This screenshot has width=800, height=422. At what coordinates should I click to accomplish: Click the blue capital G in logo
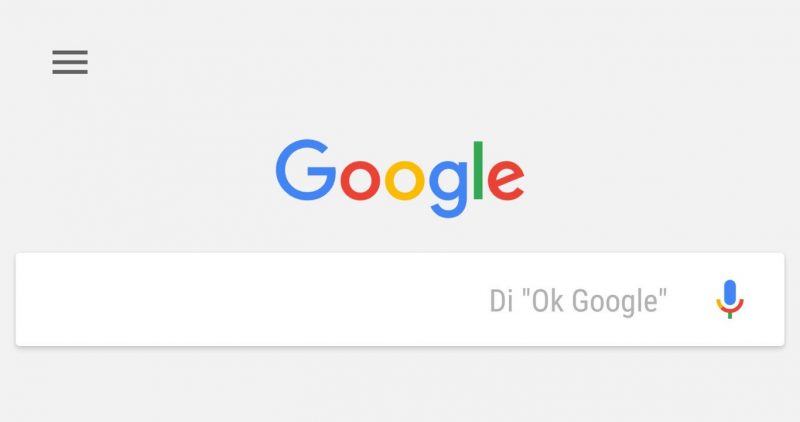point(306,170)
